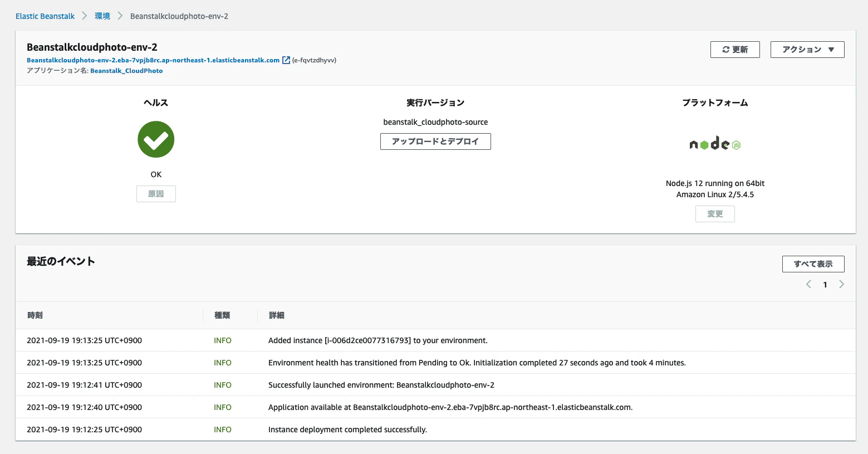Open external link icon next to environment URL
The width and height of the screenshot is (868, 454).
(286, 60)
